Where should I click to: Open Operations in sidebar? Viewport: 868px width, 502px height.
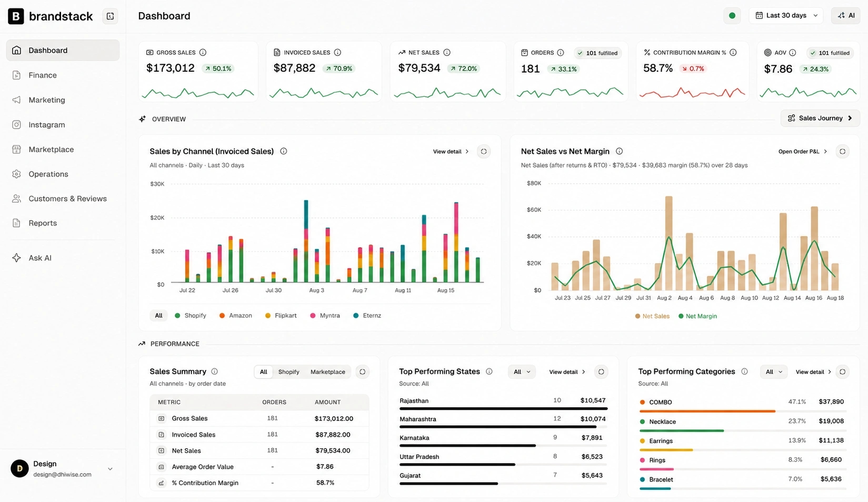tap(63, 174)
